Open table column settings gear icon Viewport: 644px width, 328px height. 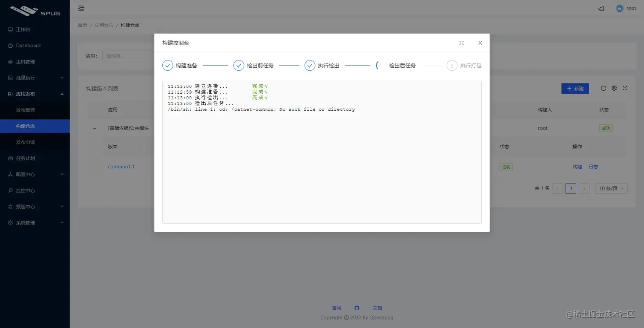(614, 88)
